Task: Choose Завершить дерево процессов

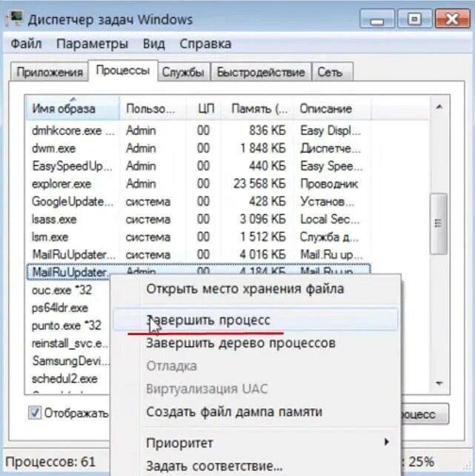Action: (x=256, y=343)
